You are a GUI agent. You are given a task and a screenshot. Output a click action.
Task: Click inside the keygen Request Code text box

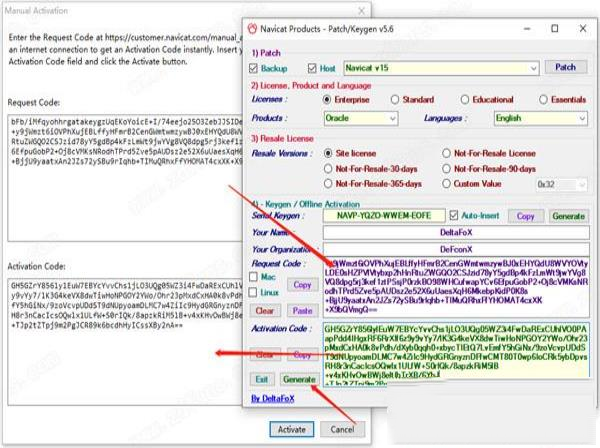coord(456,288)
